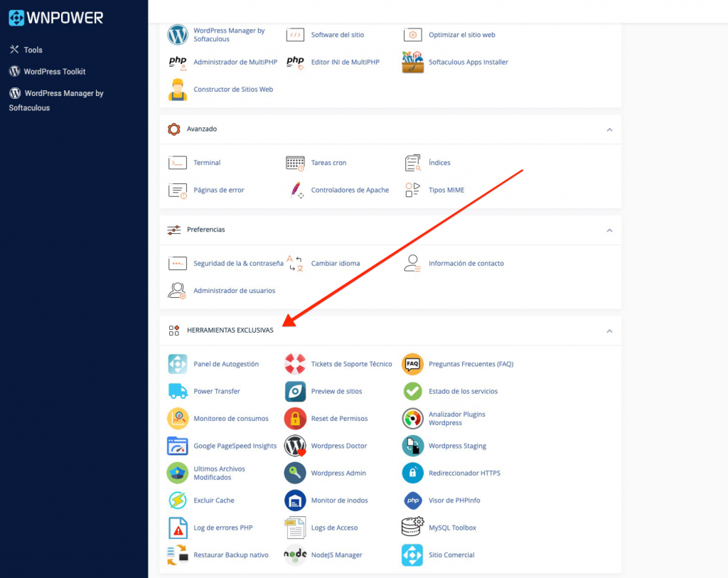
Task: Open the Terminal icon
Action: [177, 163]
